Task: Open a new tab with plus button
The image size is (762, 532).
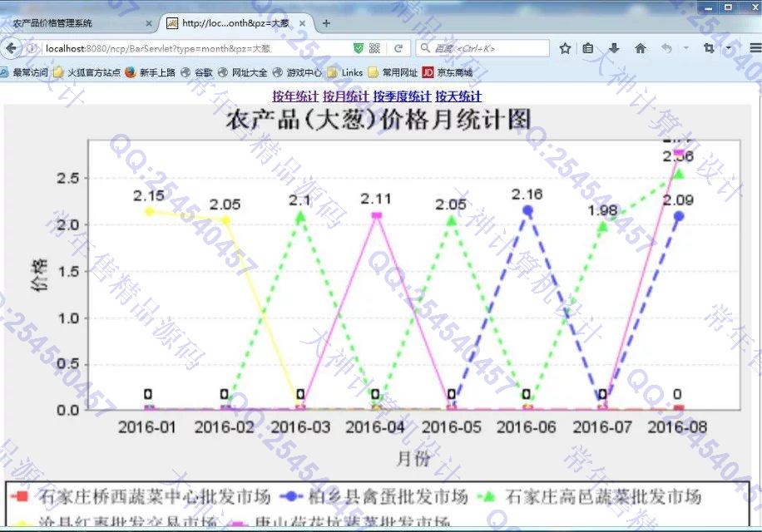Action: tap(326, 23)
